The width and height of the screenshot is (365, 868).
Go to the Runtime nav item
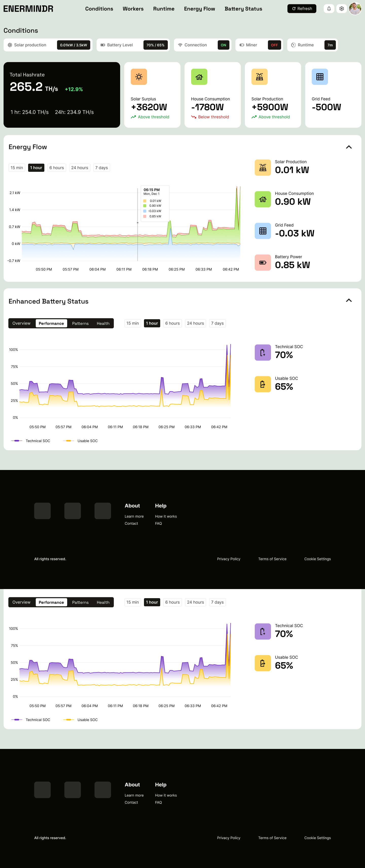[x=164, y=9]
